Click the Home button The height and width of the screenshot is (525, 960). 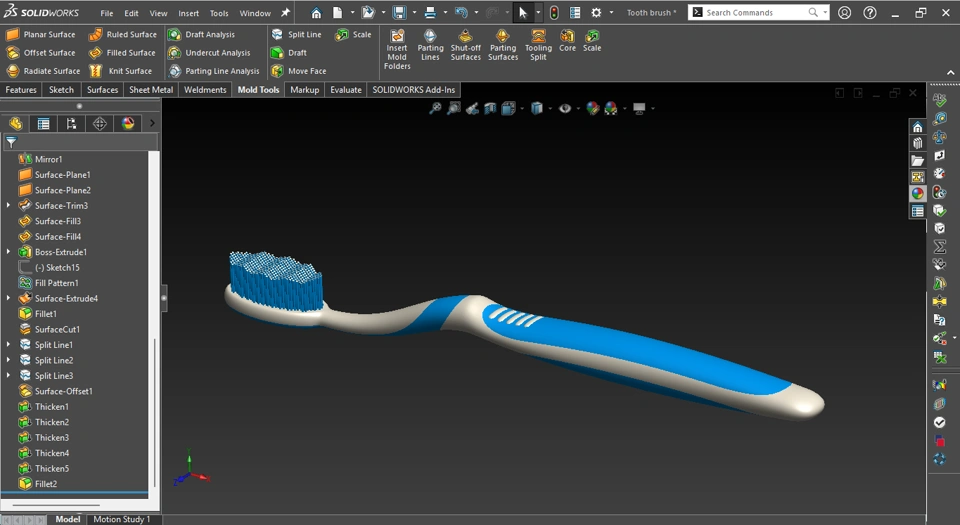click(x=316, y=12)
